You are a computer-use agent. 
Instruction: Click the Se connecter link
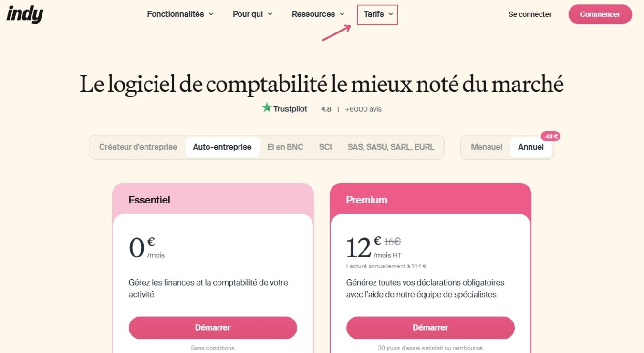point(530,14)
